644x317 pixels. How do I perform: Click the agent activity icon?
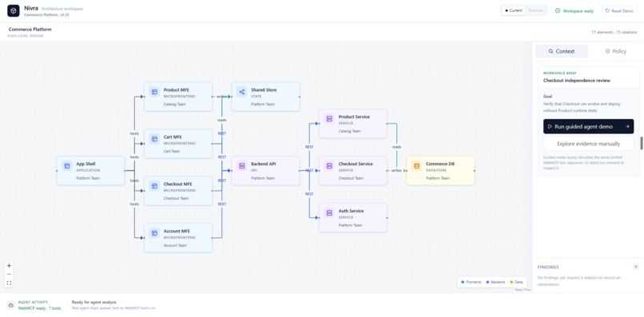click(x=10, y=305)
